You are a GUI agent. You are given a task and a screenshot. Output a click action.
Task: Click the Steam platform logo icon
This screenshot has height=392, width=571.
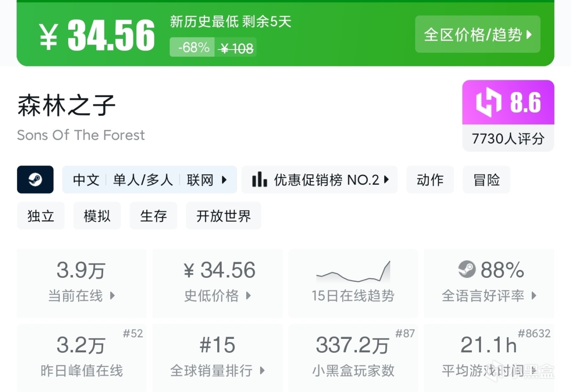[x=35, y=180]
